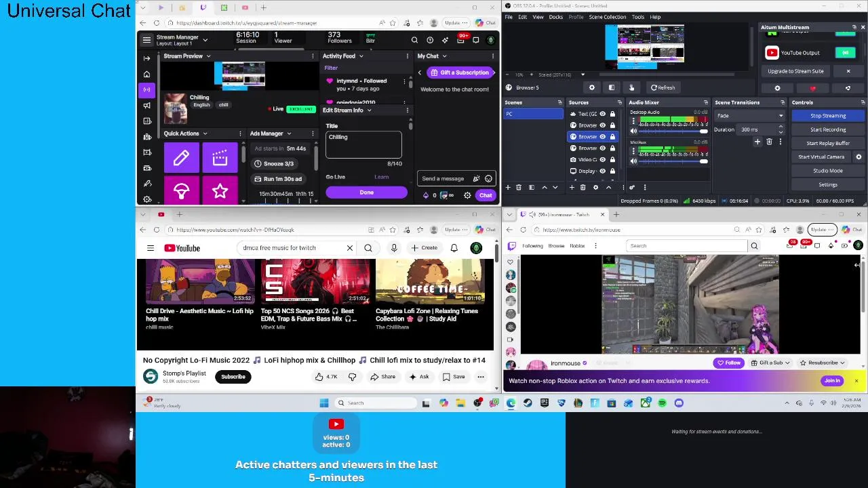
Task: Click Snooze 3/3 in Ads Manager
Action: pyautogui.click(x=273, y=164)
